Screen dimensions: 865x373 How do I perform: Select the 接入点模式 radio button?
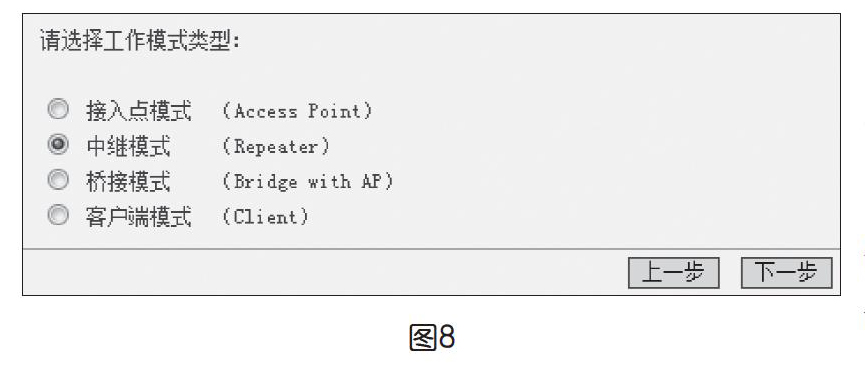[58, 109]
